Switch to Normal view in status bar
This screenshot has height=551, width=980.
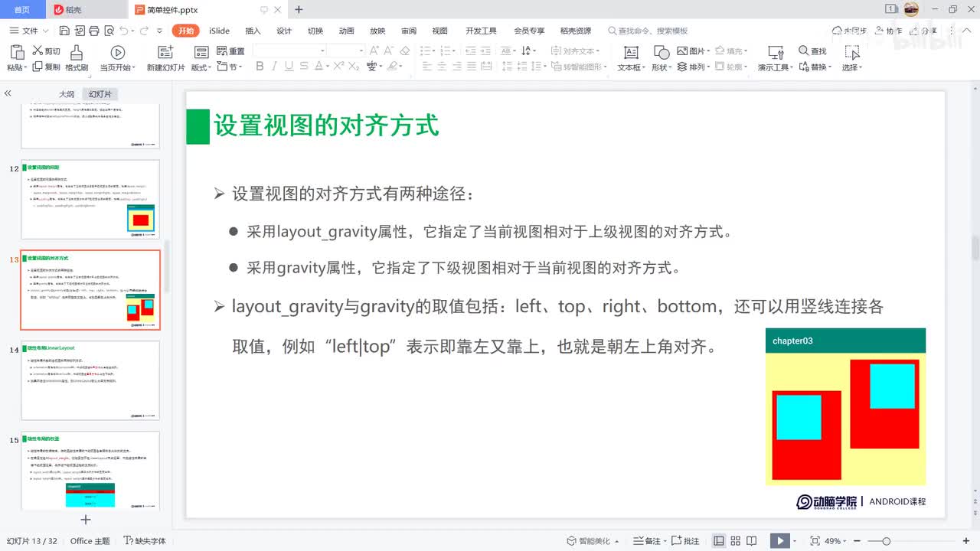tap(719, 541)
